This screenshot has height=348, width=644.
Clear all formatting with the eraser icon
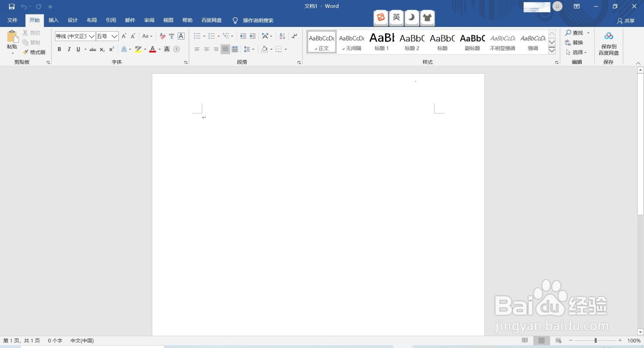click(163, 36)
